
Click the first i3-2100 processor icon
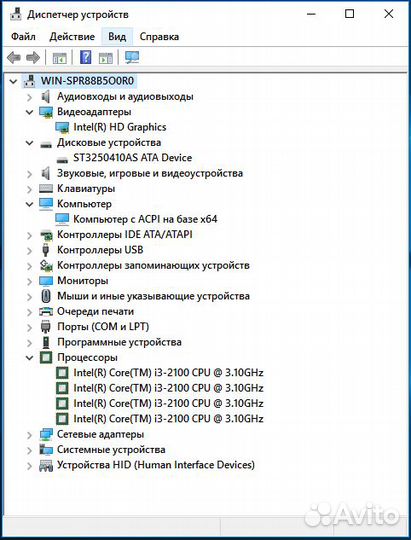(x=62, y=373)
